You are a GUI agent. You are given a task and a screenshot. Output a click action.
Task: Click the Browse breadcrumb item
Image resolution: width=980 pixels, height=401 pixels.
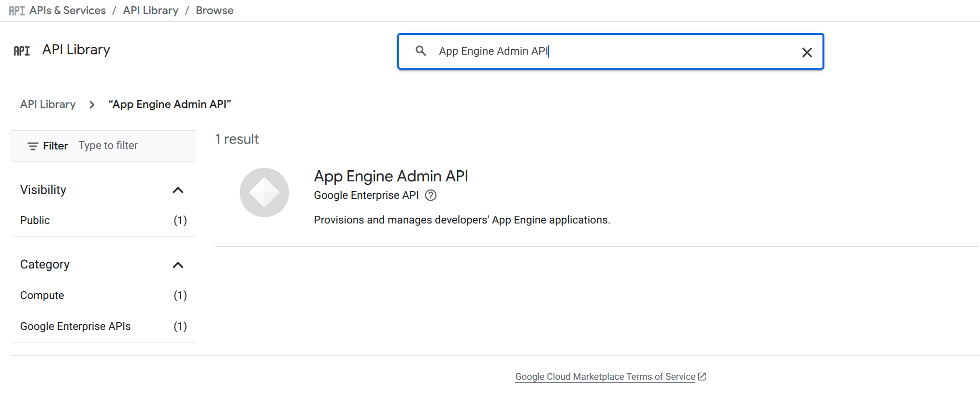[x=215, y=11]
